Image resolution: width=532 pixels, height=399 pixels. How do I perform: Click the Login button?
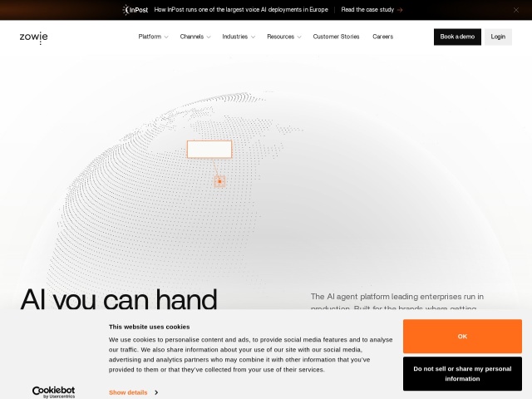(x=498, y=37)
